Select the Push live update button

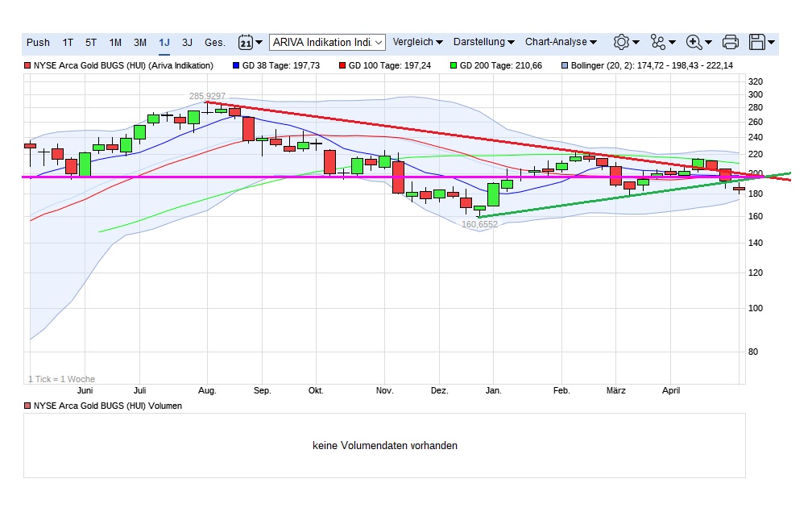[38, 42]
